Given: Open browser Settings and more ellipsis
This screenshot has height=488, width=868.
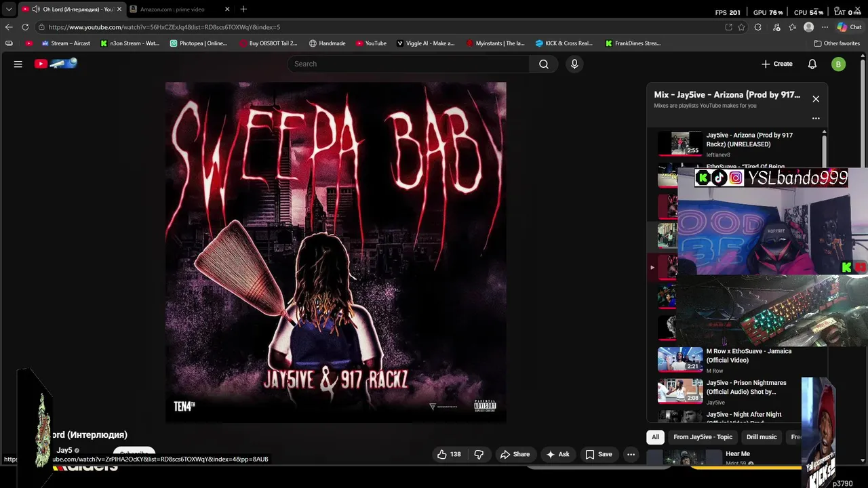Looking at the screenshot, I should (825, 27).
